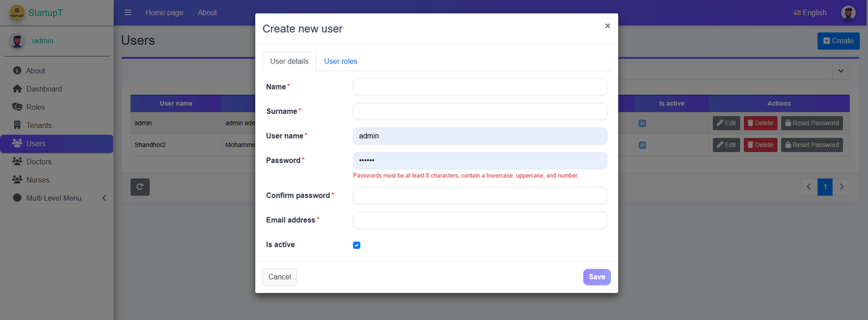Reset Password for admin user
Image resolution: width=868 pixels, height=320 pixels.
click(812, 123)
